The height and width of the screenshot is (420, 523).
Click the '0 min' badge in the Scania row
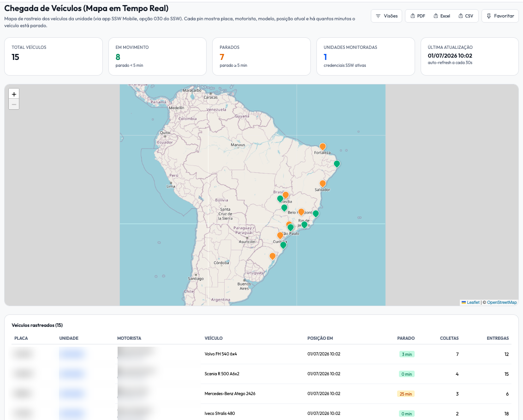point(407,374)
